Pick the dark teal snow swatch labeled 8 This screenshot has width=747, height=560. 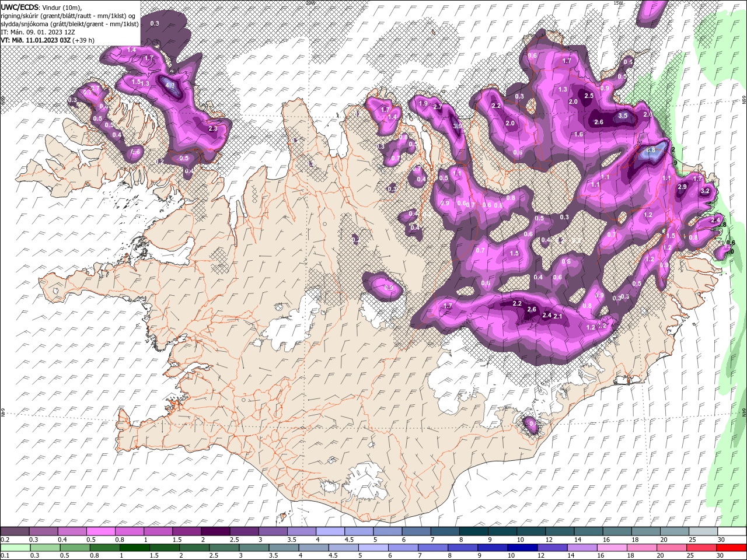473,531
